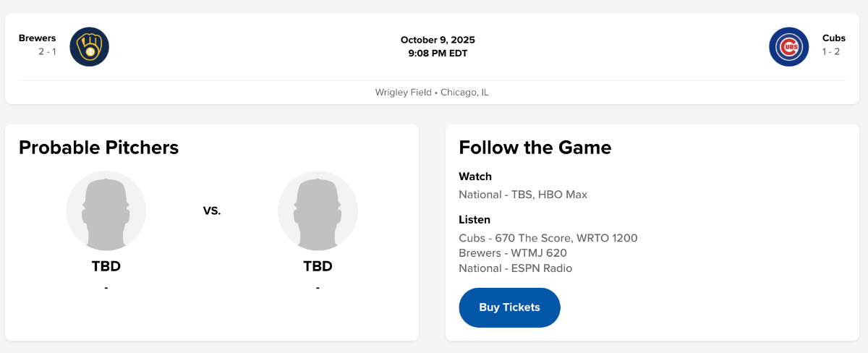The width and height of the screenshot is (868, 353).
Task: Click the left TBD pitcher name
Action: [x=106, y=266]
